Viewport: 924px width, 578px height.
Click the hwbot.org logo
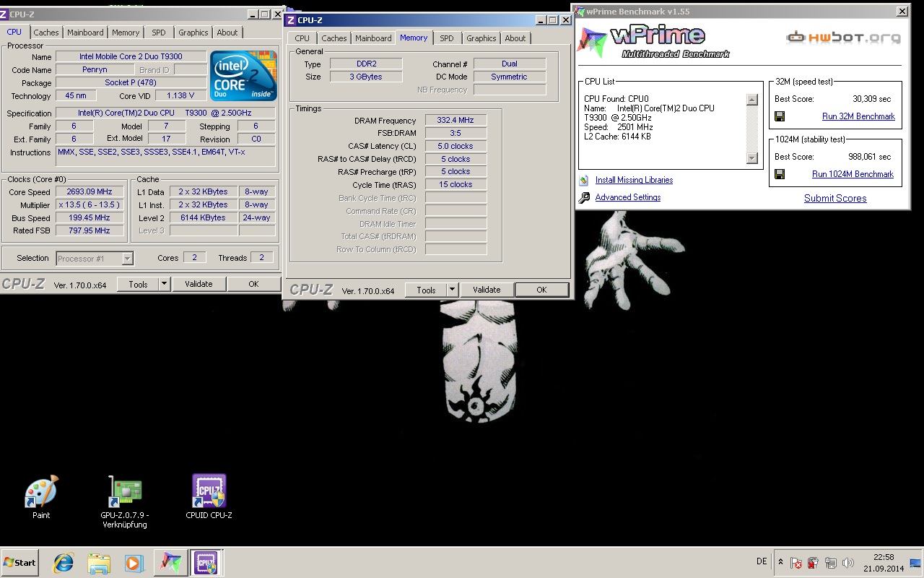pyautogui.click(x=843, y=37)
